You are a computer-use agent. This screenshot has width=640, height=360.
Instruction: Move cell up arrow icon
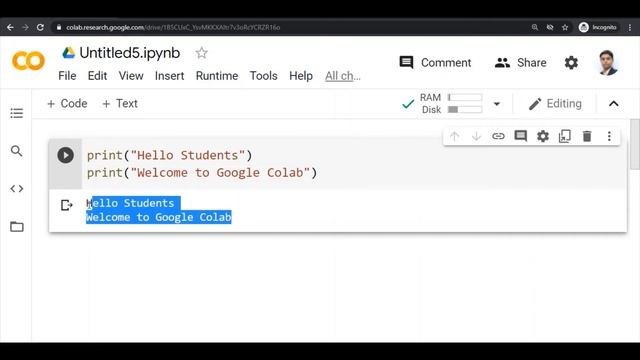point(454,136)
